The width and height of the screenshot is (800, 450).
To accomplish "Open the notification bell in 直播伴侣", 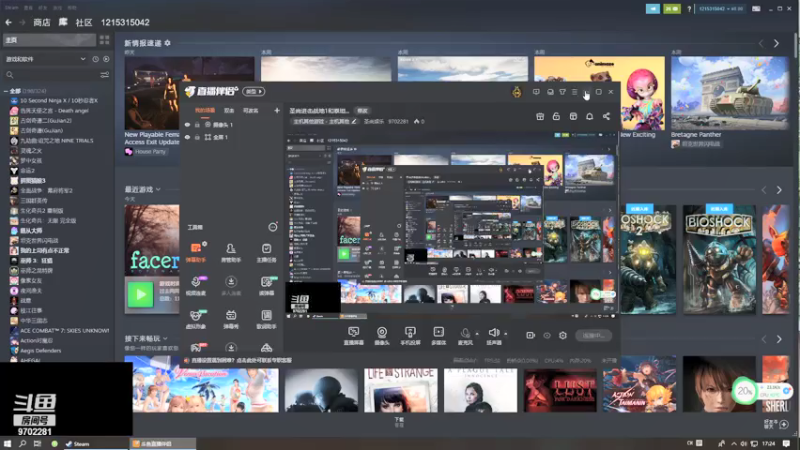I will (x=589, y=116).
